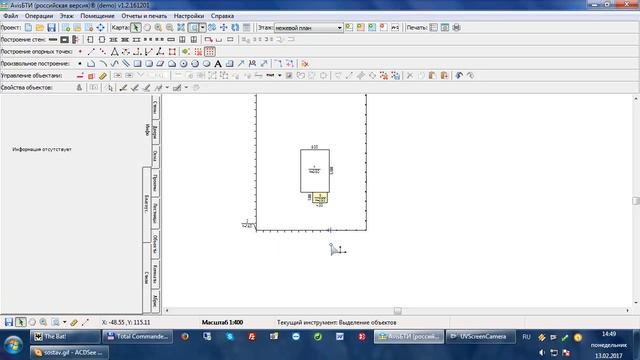Select the blue arrow drawing tool
The width and height of the screenshot is (640, 360).
[x=241, y=64]
